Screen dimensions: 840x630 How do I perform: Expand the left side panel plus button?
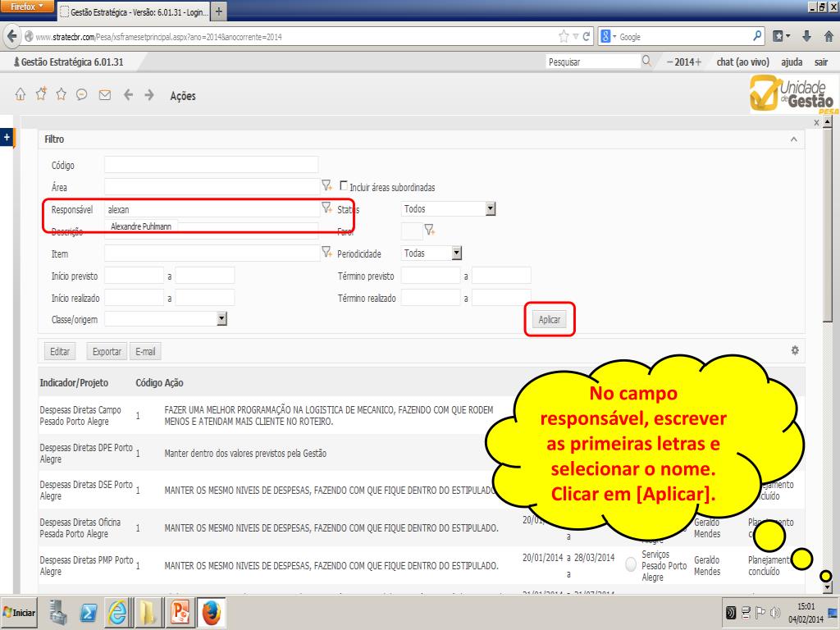pos(7,137)
